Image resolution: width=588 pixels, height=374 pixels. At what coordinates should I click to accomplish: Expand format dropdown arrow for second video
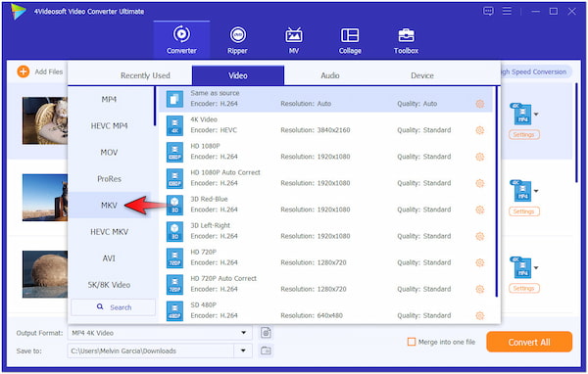click(536, 191)
